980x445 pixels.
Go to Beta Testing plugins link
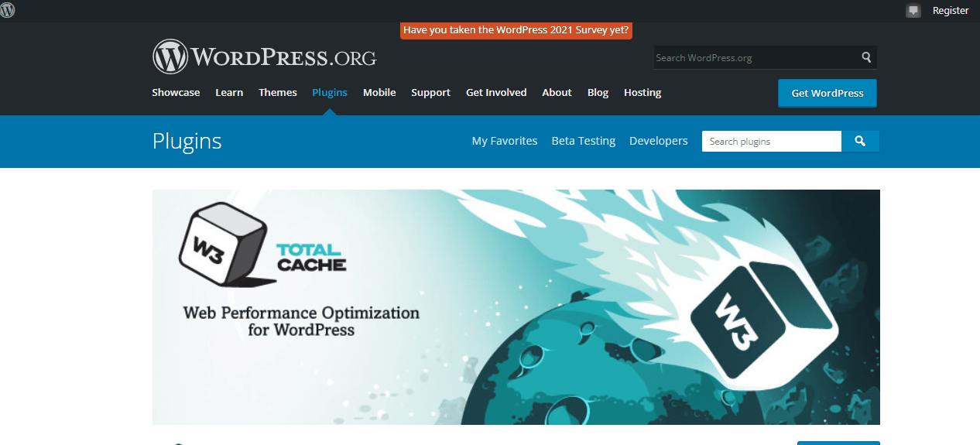coord(583,141)
